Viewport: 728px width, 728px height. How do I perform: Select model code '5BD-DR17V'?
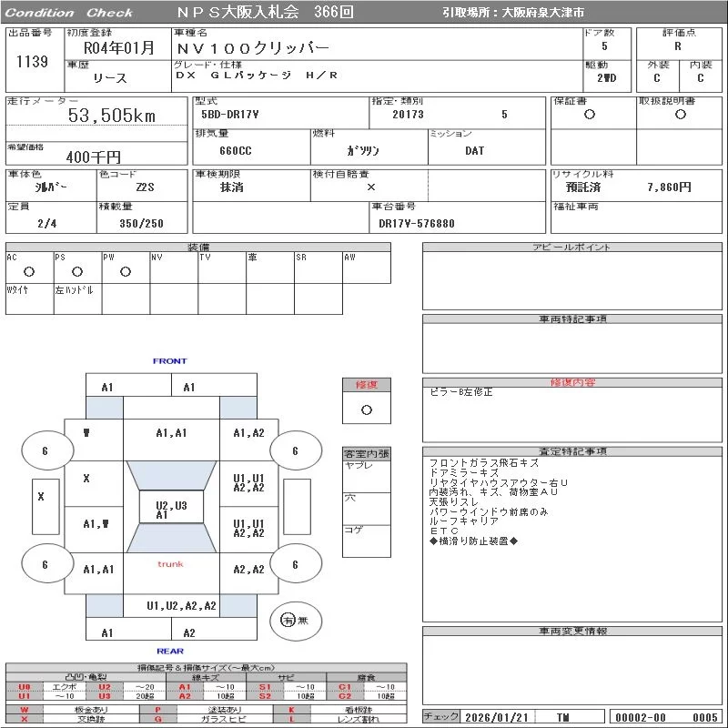[x=230, y=115]
